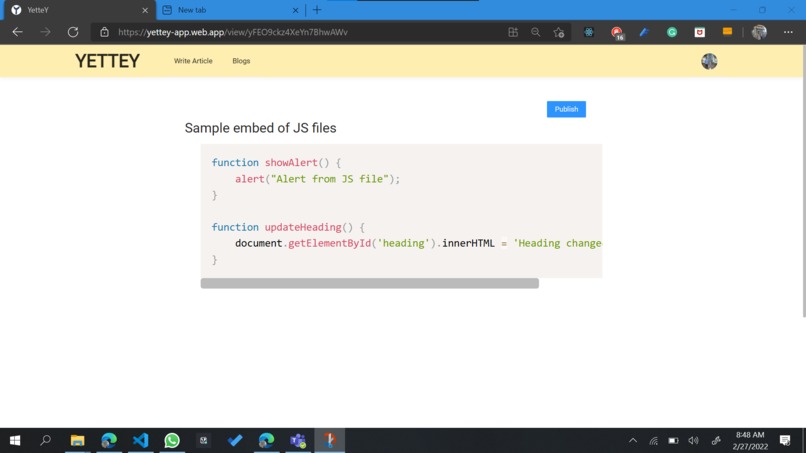Open the Blogs page
Image resolution: width=806 pixels, height=453 pixels.
pyautogui.click(x=241, y=61)
